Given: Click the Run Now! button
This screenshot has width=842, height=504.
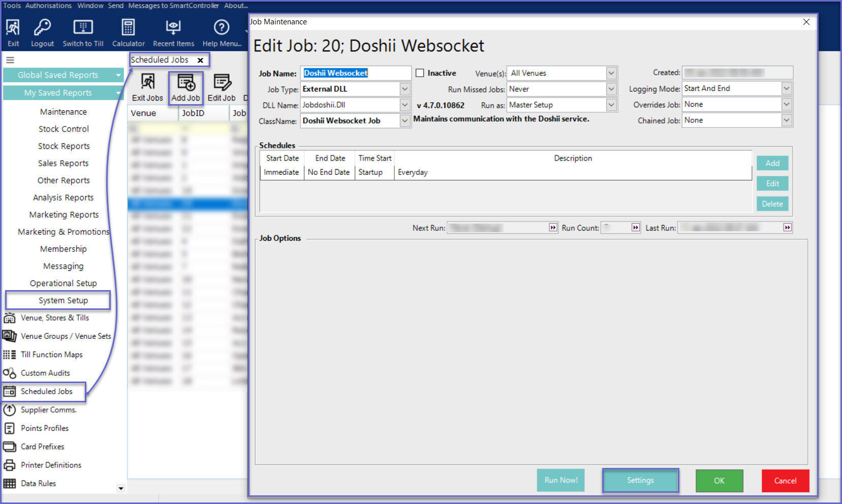Looking at the screenshot, I should [x=560, y=480].
